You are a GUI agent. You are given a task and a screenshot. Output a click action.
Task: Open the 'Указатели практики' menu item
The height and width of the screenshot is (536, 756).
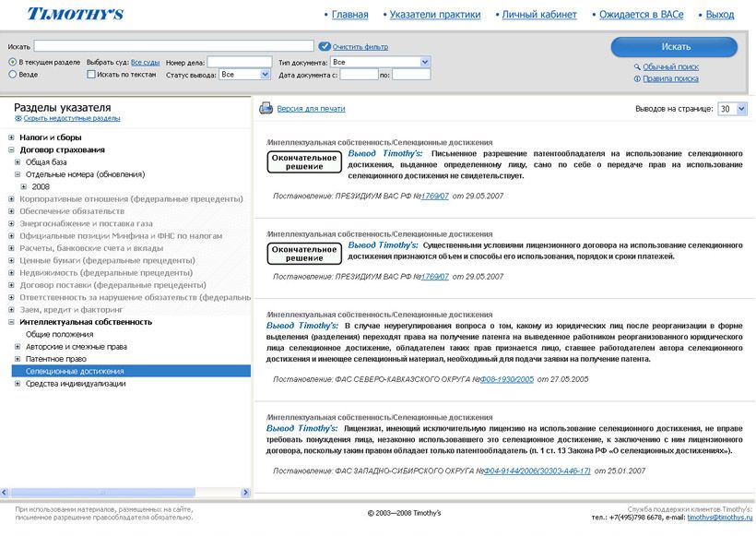pos(435,15)
